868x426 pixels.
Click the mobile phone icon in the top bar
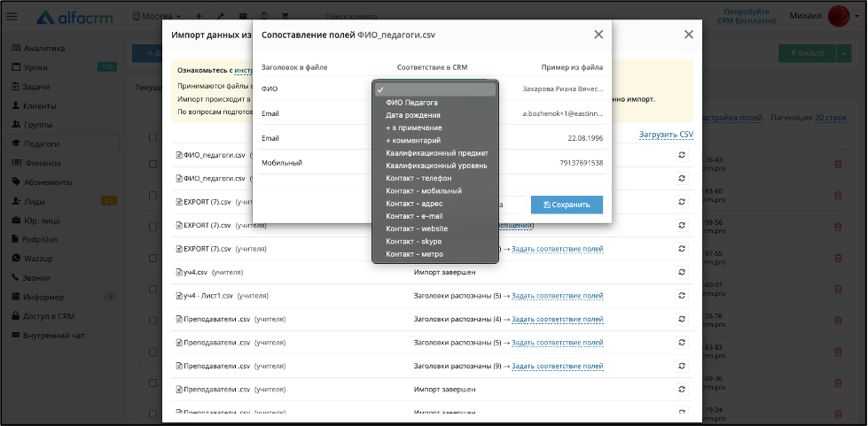(264, 17)
